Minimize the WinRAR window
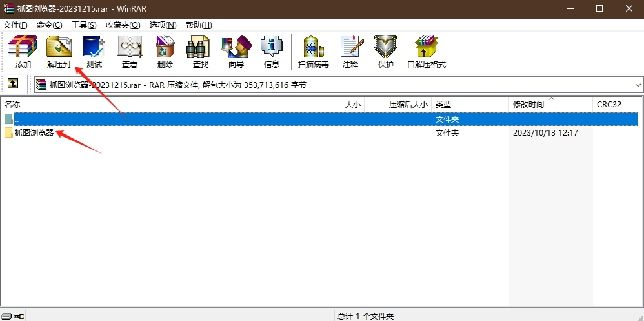 point(569,8)
